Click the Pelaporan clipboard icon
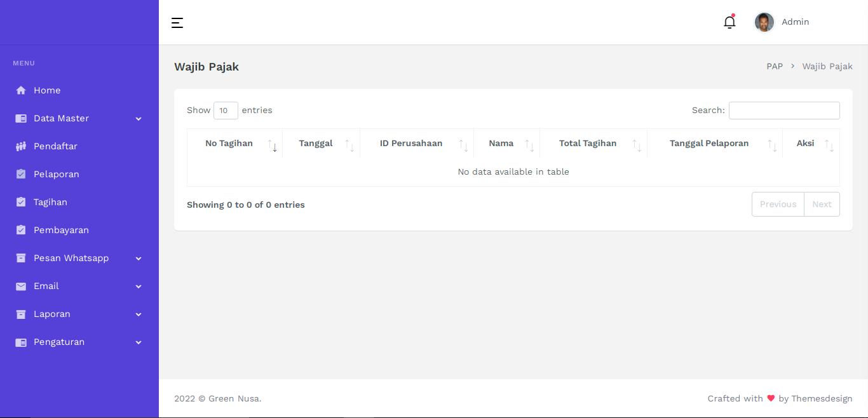This screenshot has width=868, height=418. coord(21,174)
